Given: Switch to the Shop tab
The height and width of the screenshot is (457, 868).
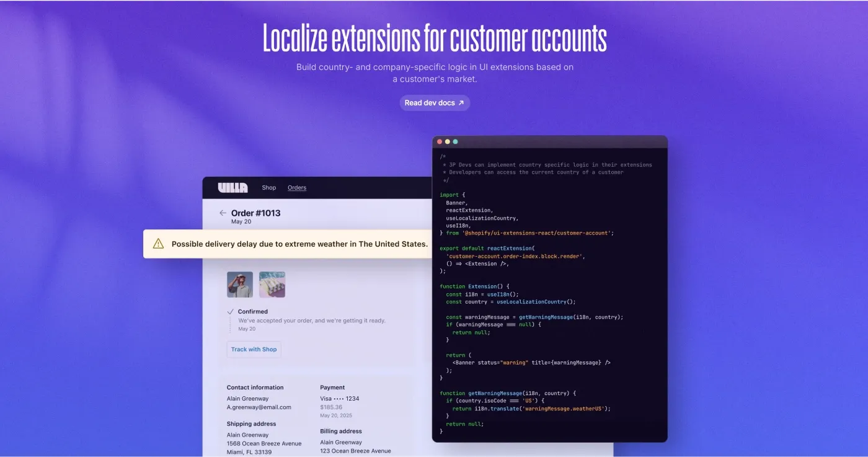Looking at the screenshot, I should click(x=268, y=187).
